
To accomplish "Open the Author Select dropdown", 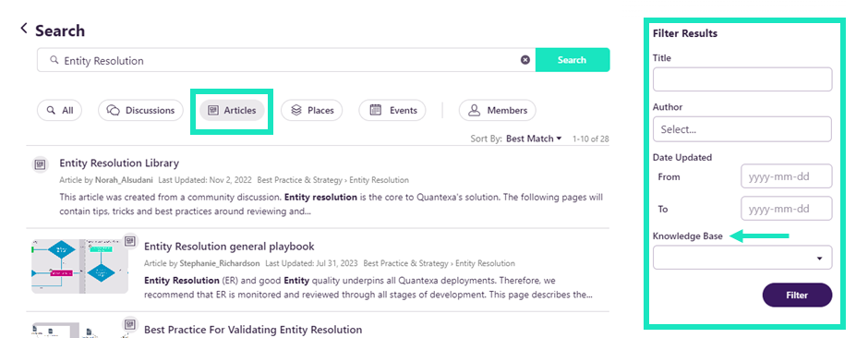I will point(742,129).
